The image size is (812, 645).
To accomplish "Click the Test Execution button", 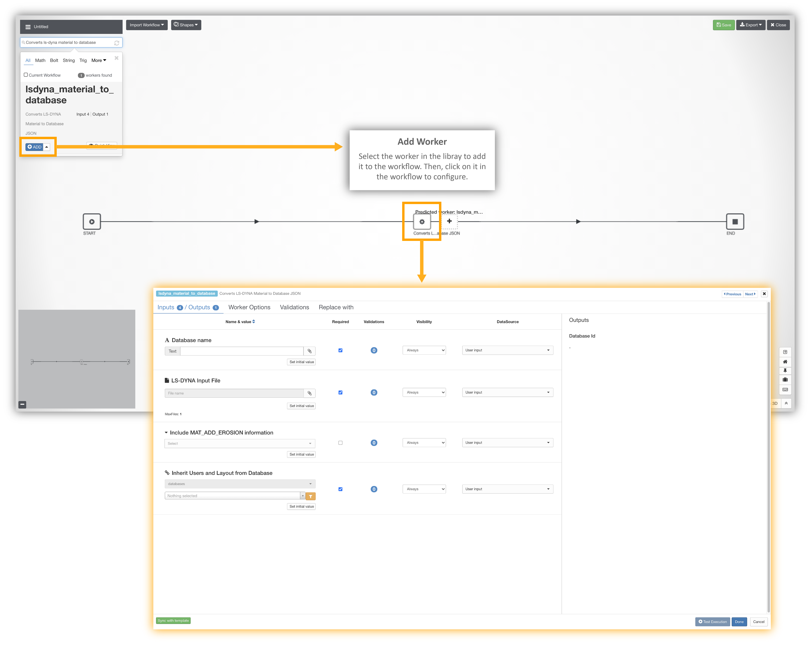I will (x=713, y=622).
